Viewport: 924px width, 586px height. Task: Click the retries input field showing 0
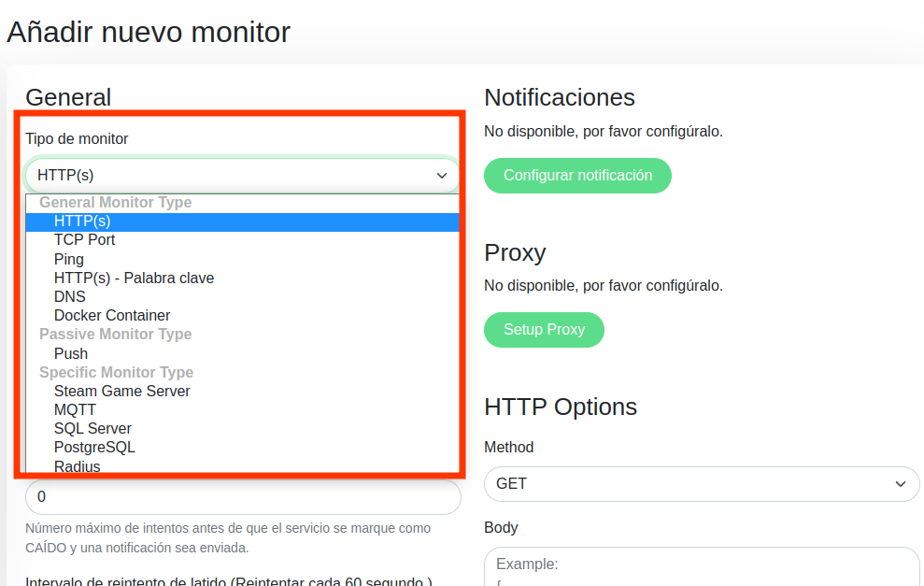[x=243, y=497]
